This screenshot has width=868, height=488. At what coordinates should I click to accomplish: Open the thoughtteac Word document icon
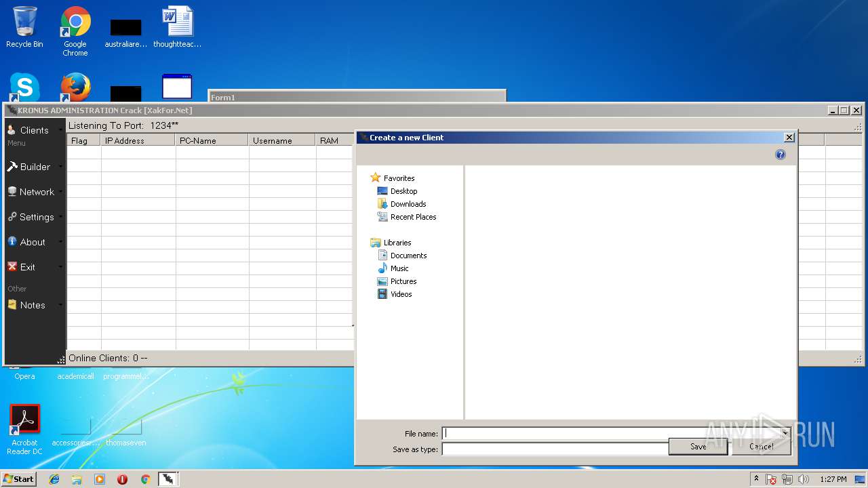(178, 27)
